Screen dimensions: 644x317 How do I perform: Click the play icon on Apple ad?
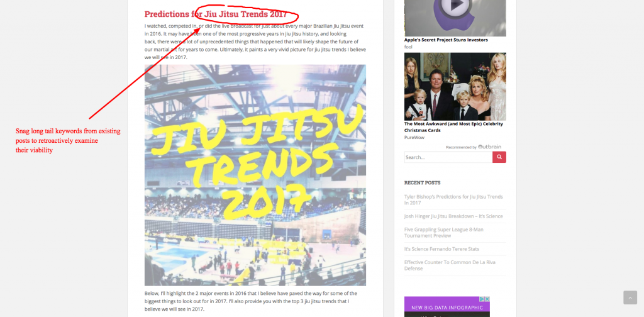click(455, 6)
